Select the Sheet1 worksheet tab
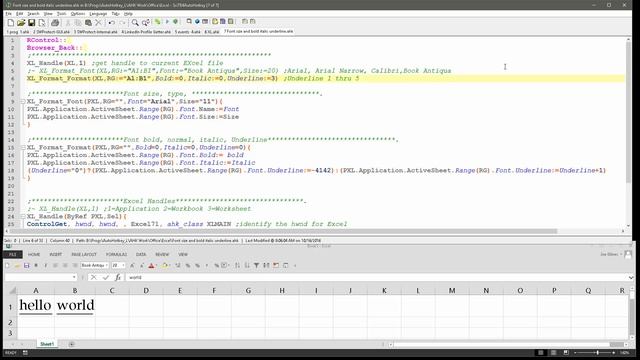This screenshot has height=360, width=640. click(47, 344)
